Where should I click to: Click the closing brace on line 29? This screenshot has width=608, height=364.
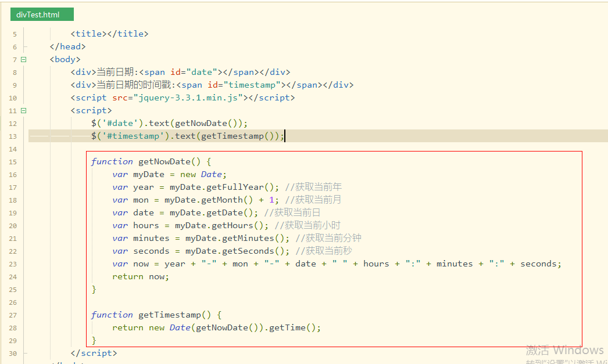[x=94, y=340]
